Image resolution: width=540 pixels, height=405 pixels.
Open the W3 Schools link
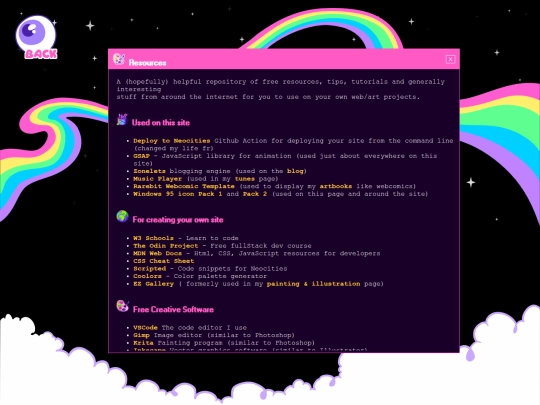[153, 238]
